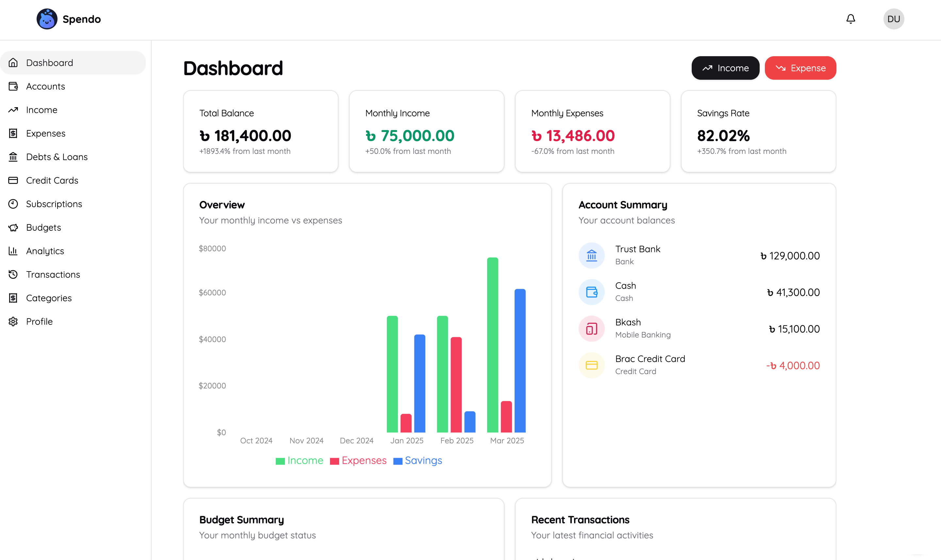Screen dimensions: 941x560
Task: Open the DU user avatar
Action: tap(894, 19)
